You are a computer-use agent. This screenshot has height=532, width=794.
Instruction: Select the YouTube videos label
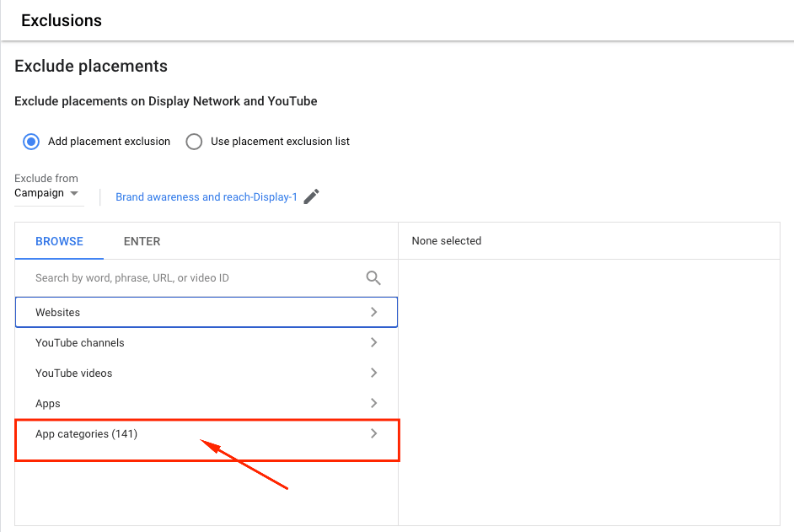pos(73,373)
